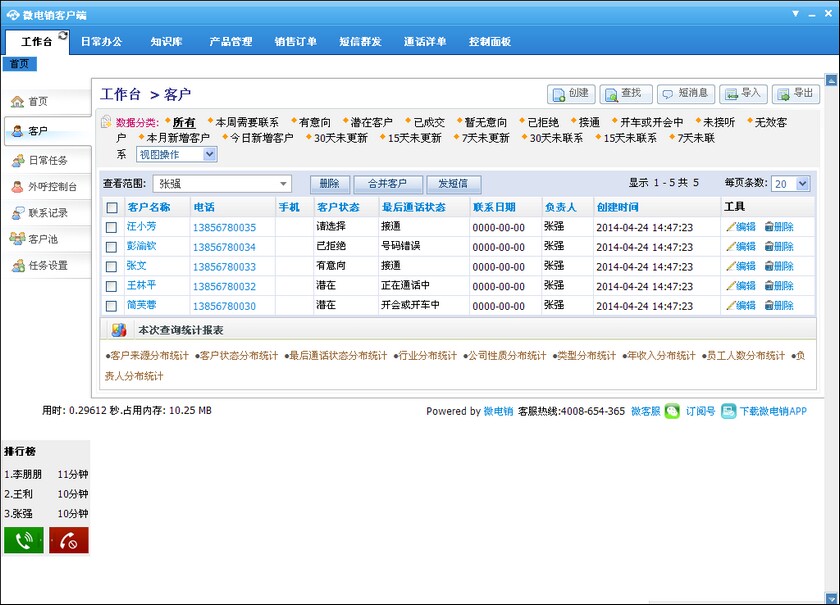Click the 首页 sub-tab
This screenshot has height=605, width=840.
tap(20, 64)
